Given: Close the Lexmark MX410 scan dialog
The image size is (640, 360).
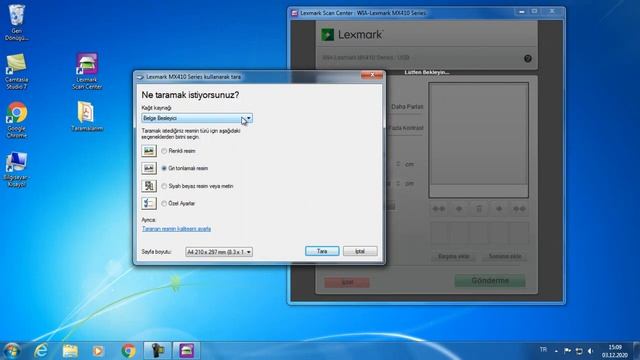Looking at the screenshot, I should pos(372,75).
